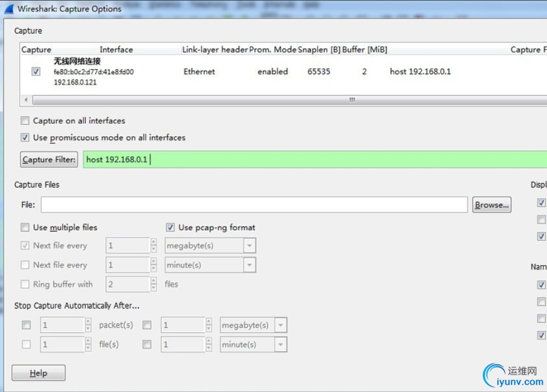Check stop after megabyte(s) checkbox

click(147, 325)
